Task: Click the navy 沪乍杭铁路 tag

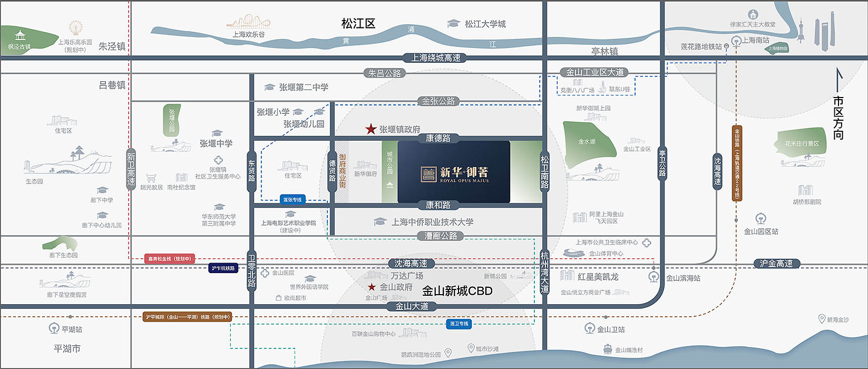Action: coord(223,268)
